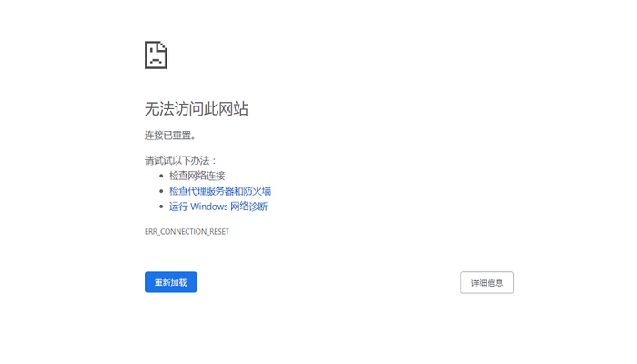The height and width of the screenshot is (364, 637).
Task: Click the 检查网络连接 suggestion text
Action: point(197,176)
